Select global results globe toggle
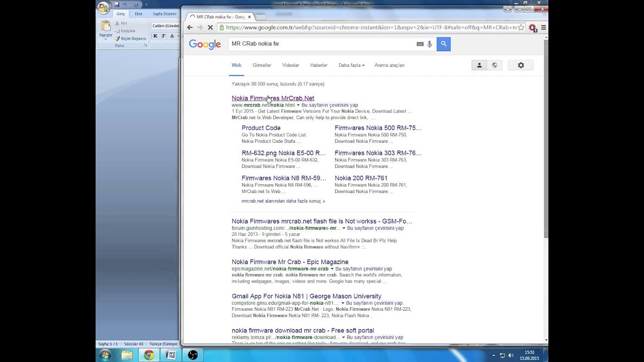Image resolution: width=644 pixels, height=362 pixels. click(495, 65)
